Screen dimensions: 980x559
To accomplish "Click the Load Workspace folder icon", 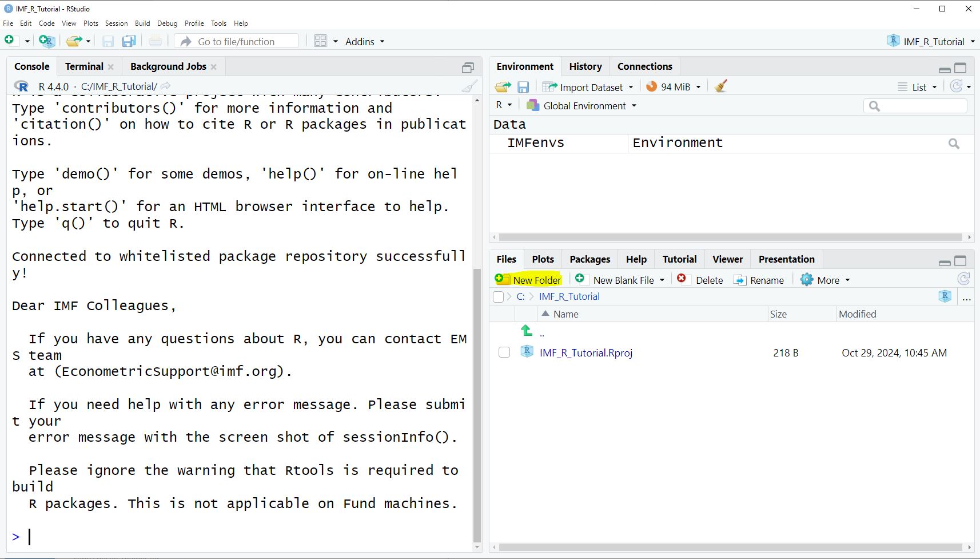I will [503, 87].
